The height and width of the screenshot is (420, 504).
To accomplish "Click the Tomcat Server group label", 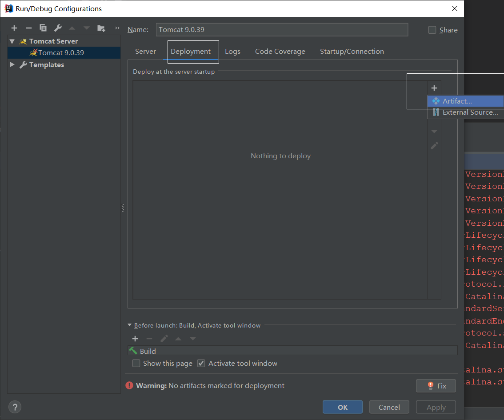I will (53, 41).
